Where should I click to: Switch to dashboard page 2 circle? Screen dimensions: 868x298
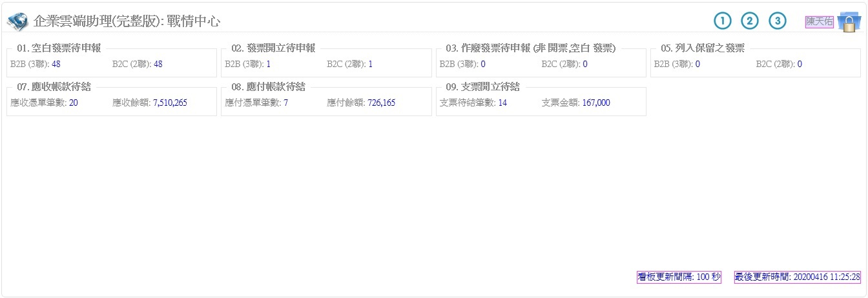[x=750, y=21]
